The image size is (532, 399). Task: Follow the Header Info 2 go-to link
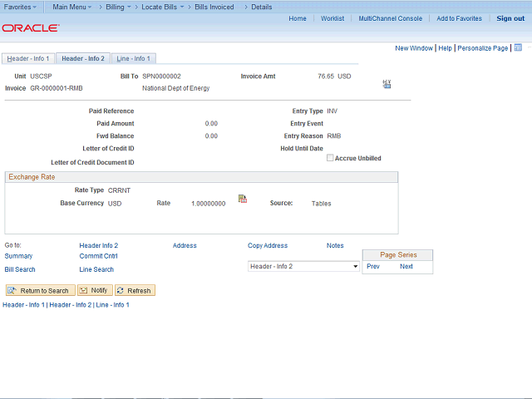click(x=99, y=245)
